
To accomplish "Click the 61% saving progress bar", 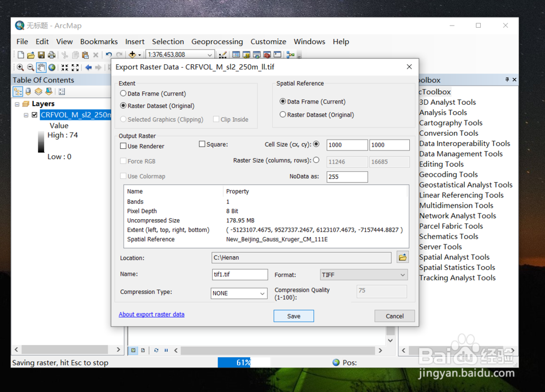I will coord(244,363).
